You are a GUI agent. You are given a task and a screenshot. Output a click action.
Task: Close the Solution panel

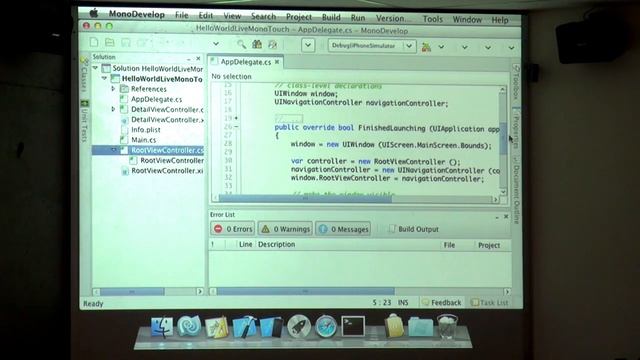pyautogui.click(x=198, y=58)
